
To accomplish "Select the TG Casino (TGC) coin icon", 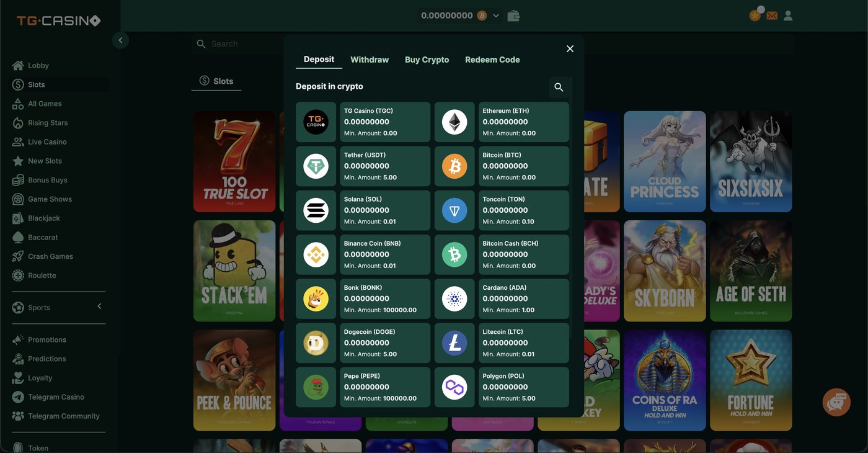I will tap(316, 122).
